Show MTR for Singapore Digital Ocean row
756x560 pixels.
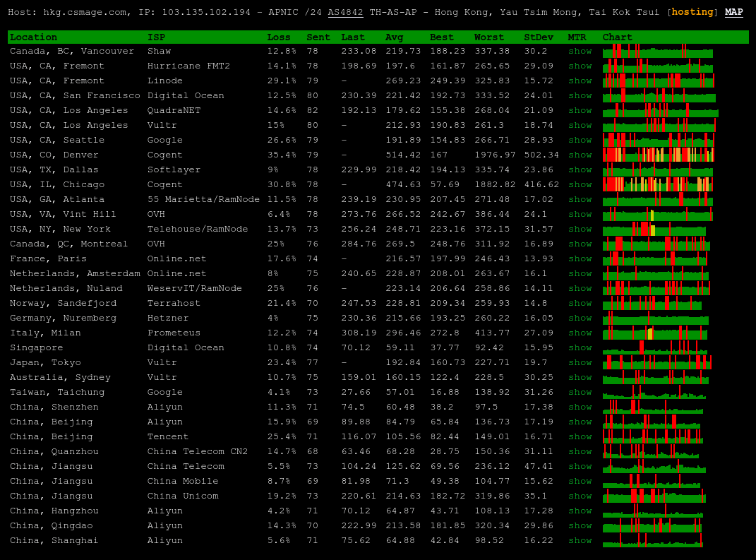point(580,347)
